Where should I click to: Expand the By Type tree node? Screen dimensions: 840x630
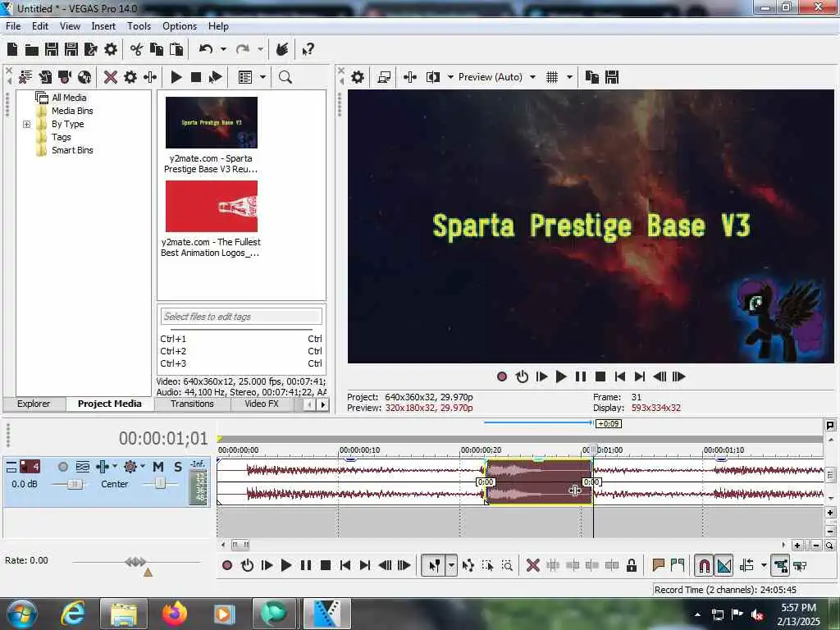26,125
